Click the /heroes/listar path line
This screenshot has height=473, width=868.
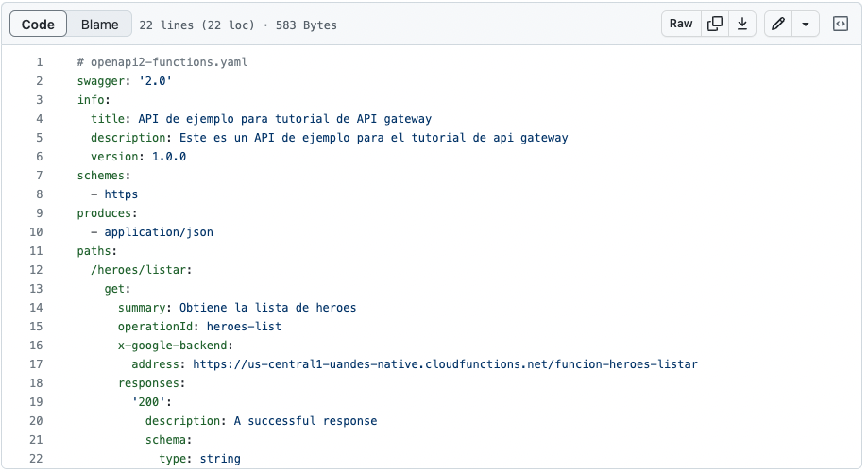(x=141, y=270)
